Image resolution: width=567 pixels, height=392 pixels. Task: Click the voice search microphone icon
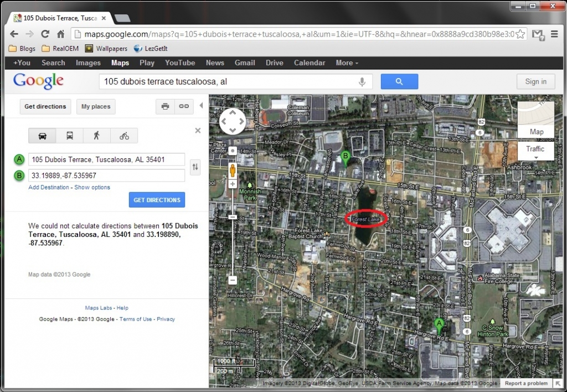coord(362,82)
